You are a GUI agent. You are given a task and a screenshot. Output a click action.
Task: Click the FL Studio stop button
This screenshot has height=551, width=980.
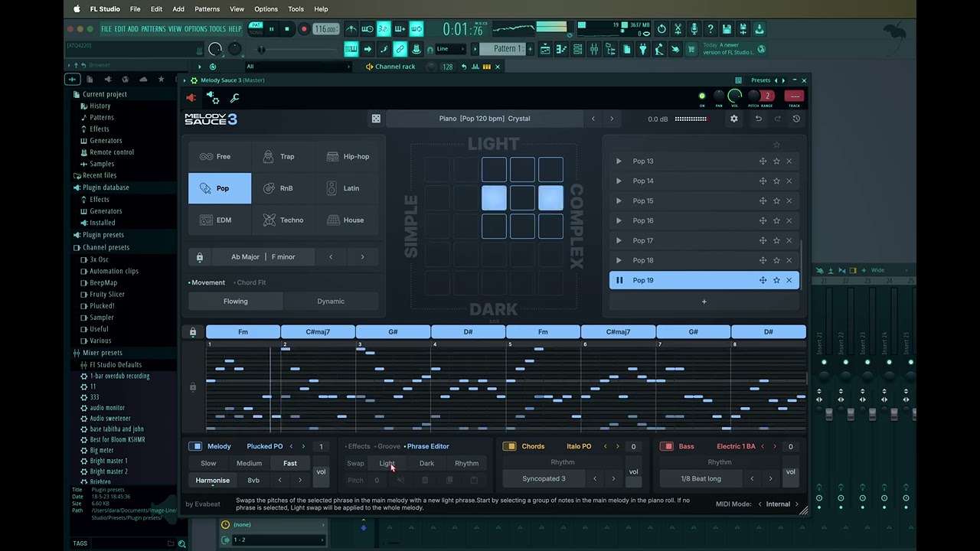287,29
